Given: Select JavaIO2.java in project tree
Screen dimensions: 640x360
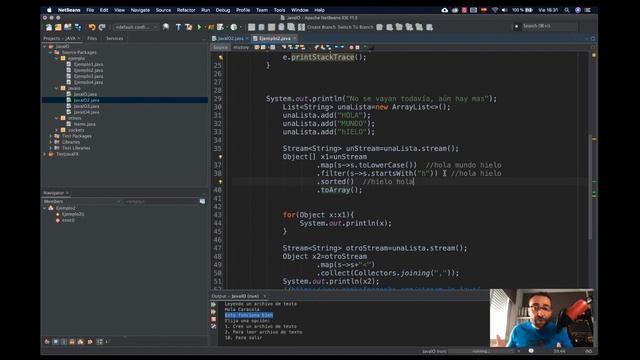Looking at the screenshot, I should click(x=87, y=100).
